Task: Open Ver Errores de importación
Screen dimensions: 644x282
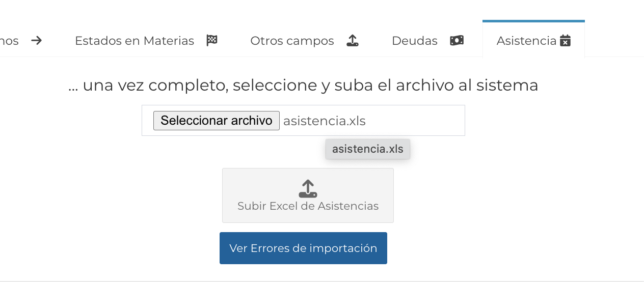Action: tap(303, 248)
